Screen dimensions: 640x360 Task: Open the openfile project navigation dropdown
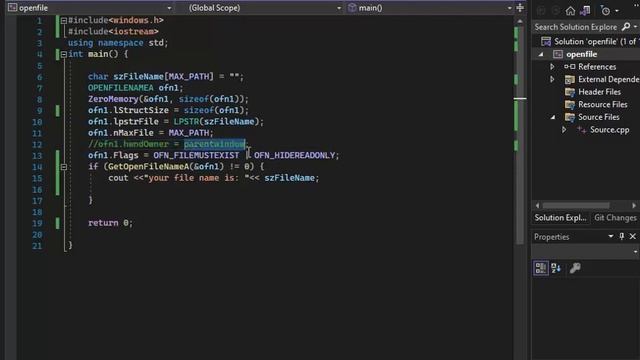point(169,8)
